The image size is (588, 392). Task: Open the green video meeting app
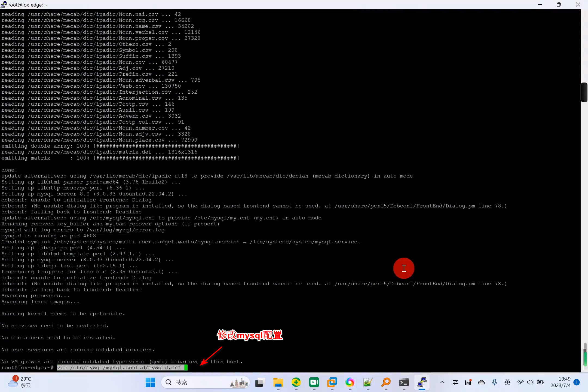314,382
